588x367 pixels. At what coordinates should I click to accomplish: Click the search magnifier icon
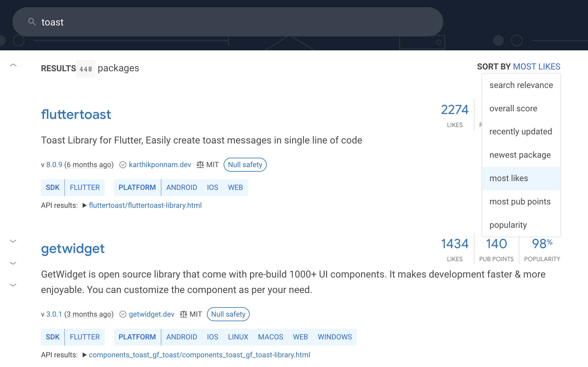pos(32,22)
